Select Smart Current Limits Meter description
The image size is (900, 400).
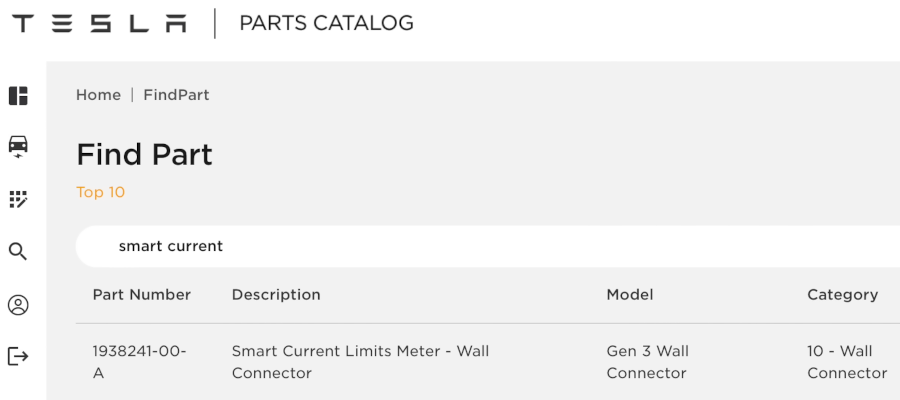[x=360, y=362]
